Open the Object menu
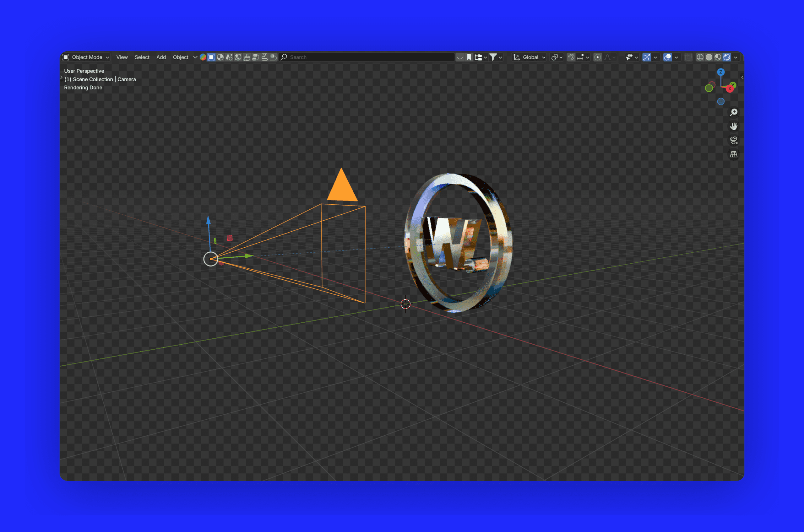Image resolution: width=804 pixels, height=532 pixels. [181, 57]
